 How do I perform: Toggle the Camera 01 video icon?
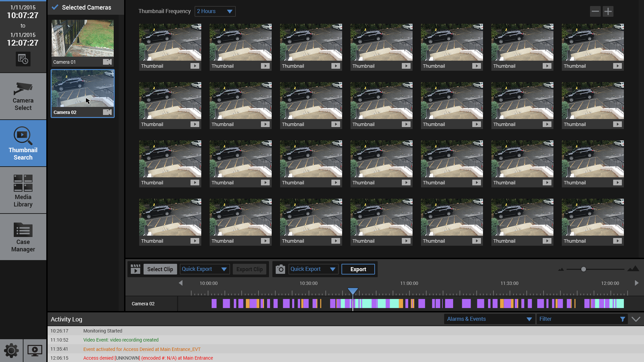107,62
